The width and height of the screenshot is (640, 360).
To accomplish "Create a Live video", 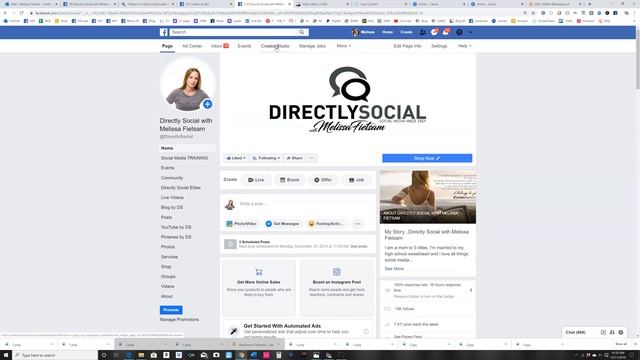I will [x=256, y=180].
